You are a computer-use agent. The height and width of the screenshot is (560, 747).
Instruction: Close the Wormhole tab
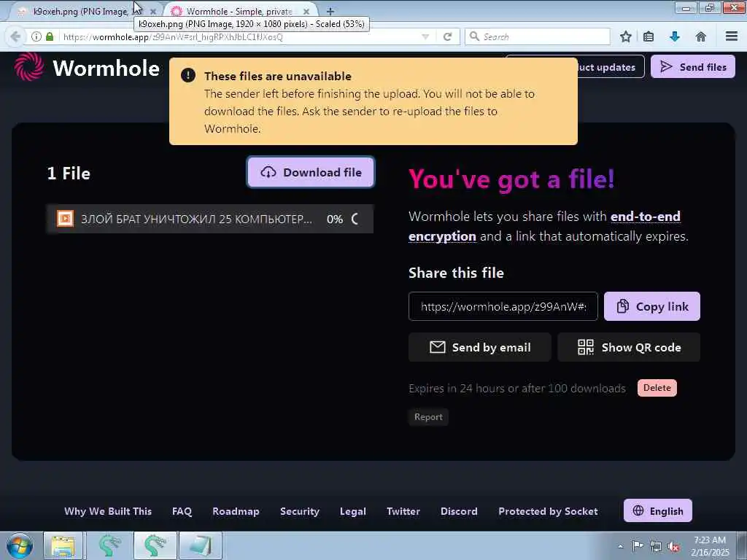click(306, 12)
